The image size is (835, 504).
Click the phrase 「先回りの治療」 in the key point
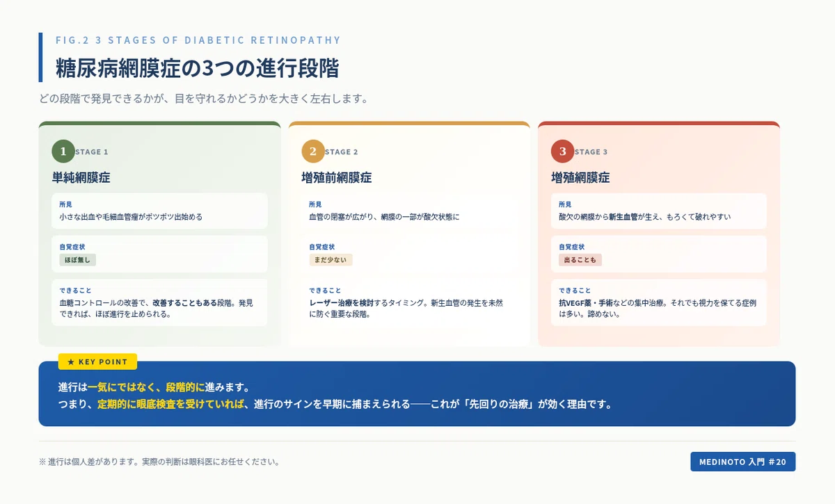(497, 405)
